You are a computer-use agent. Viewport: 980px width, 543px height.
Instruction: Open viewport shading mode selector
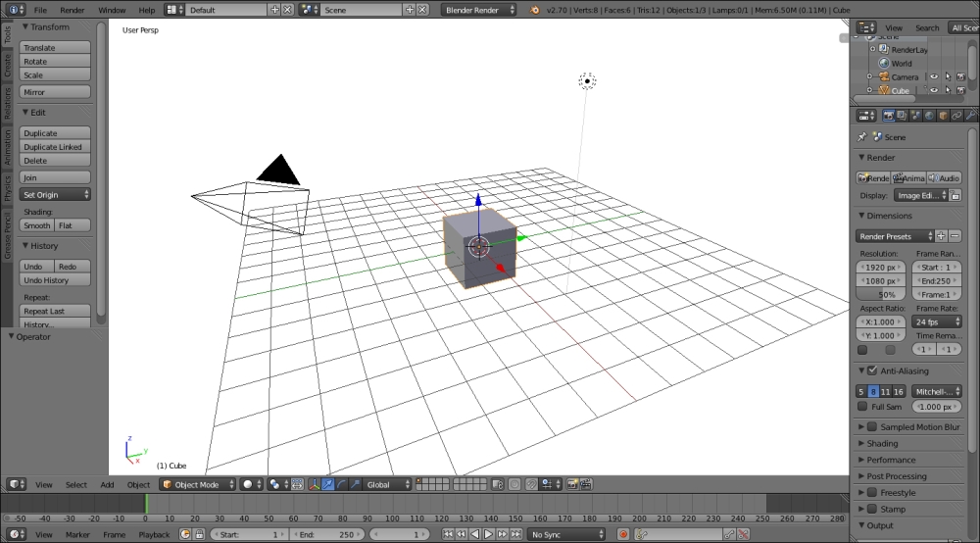point(251,484)
